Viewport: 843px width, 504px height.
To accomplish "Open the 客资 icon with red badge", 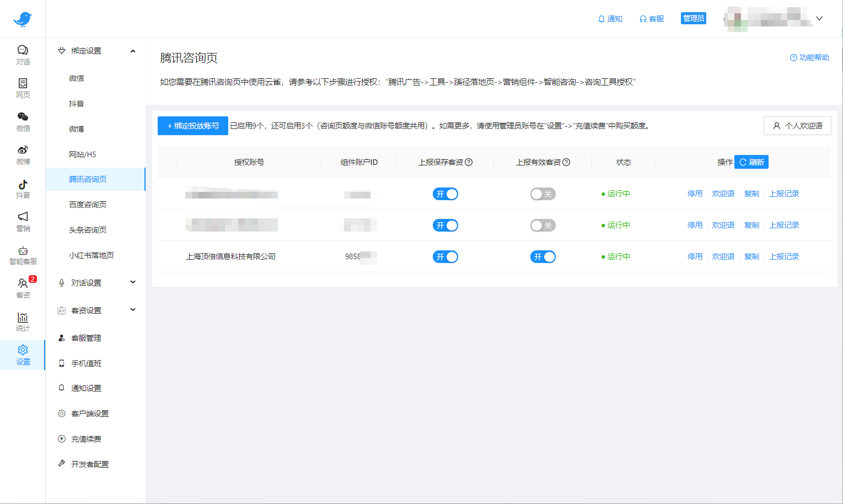I will [23, 287].
